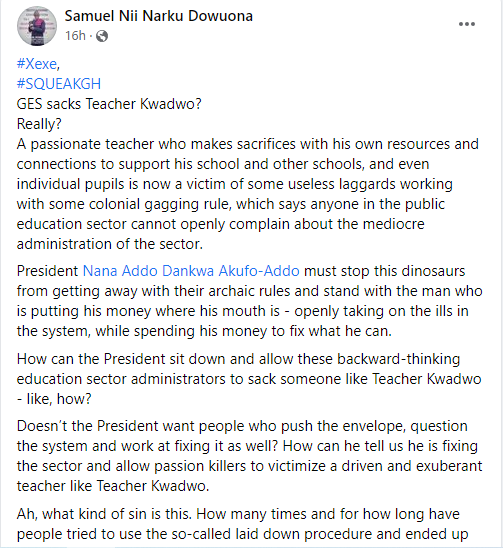Screen dimensions: 503x548
Task: Click the phrase 'teacher like Teacher Kwadwo.'
Action: tap(113, 486)
